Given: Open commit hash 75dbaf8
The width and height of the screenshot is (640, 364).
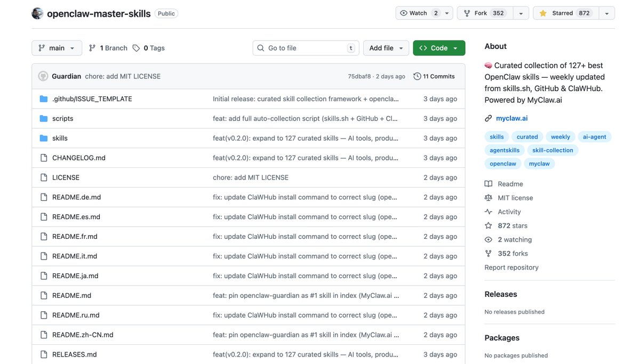Looking at the screenshot, I should point(359,76).
